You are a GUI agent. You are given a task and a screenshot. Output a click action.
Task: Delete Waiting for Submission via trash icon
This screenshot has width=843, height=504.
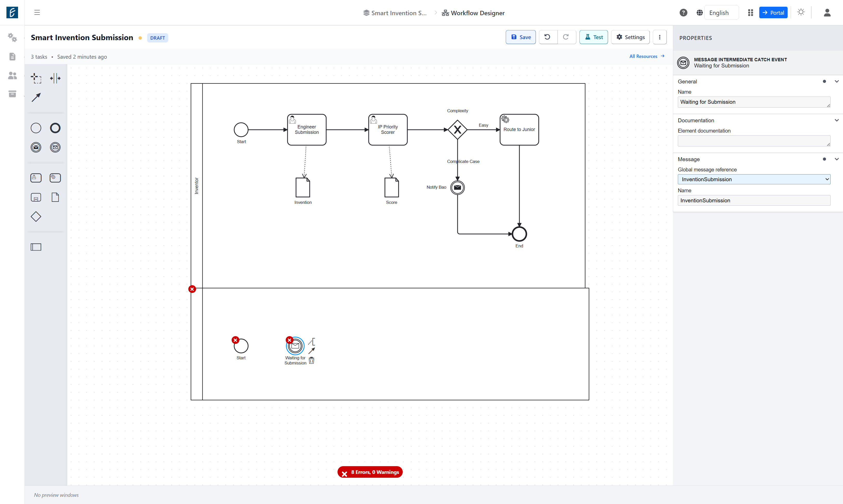[311, 361]
